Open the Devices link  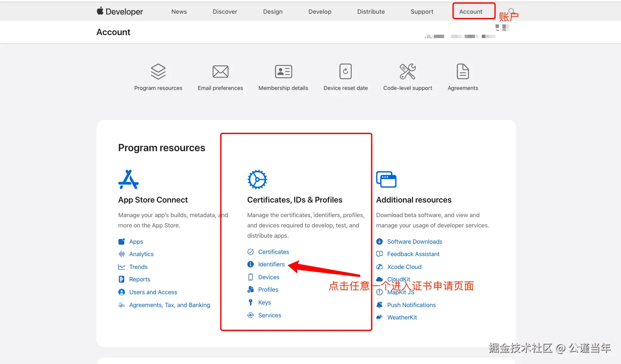tap(269, 277)
